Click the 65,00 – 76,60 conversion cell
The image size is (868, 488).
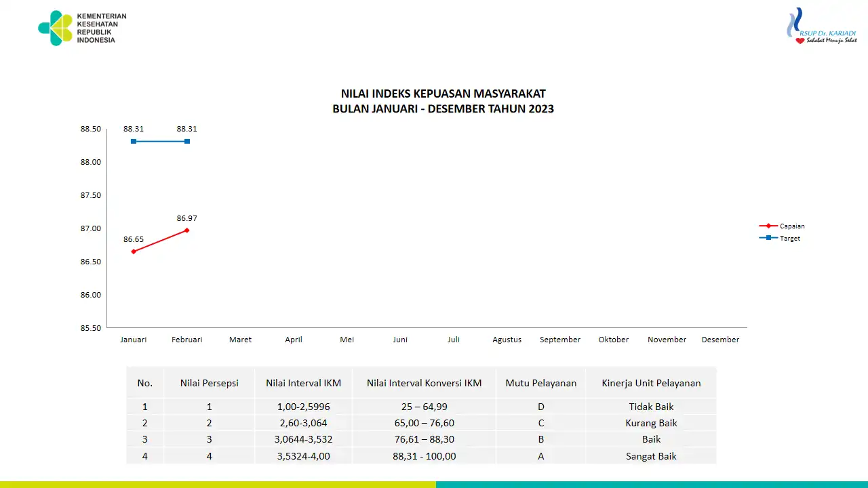pyautogui.click(x=425, y=423)
